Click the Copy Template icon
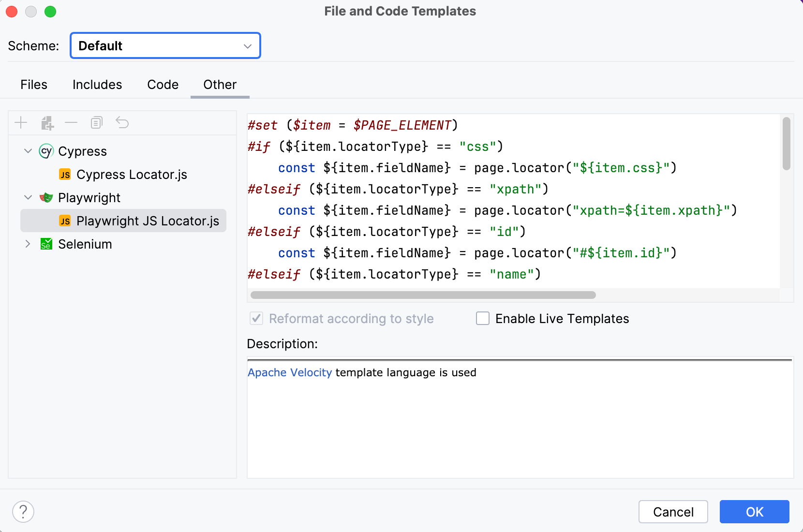 click(97, 123)
